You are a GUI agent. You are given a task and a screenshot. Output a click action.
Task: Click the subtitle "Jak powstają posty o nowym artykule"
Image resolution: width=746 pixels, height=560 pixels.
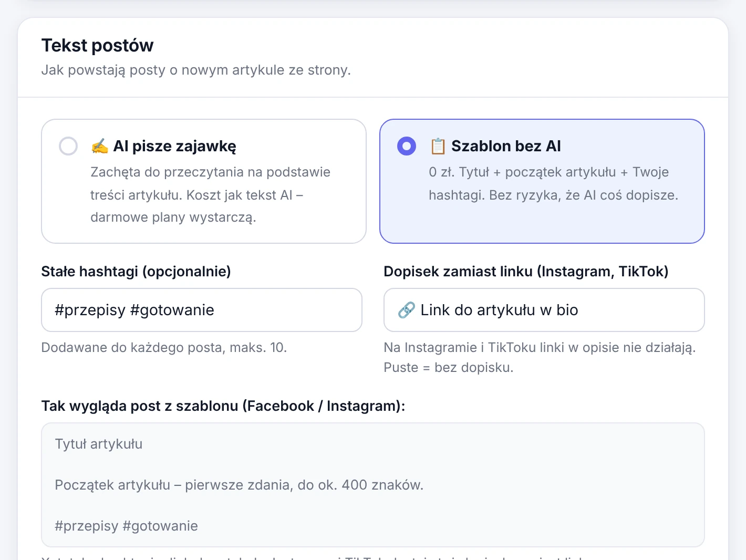point(196,70)
